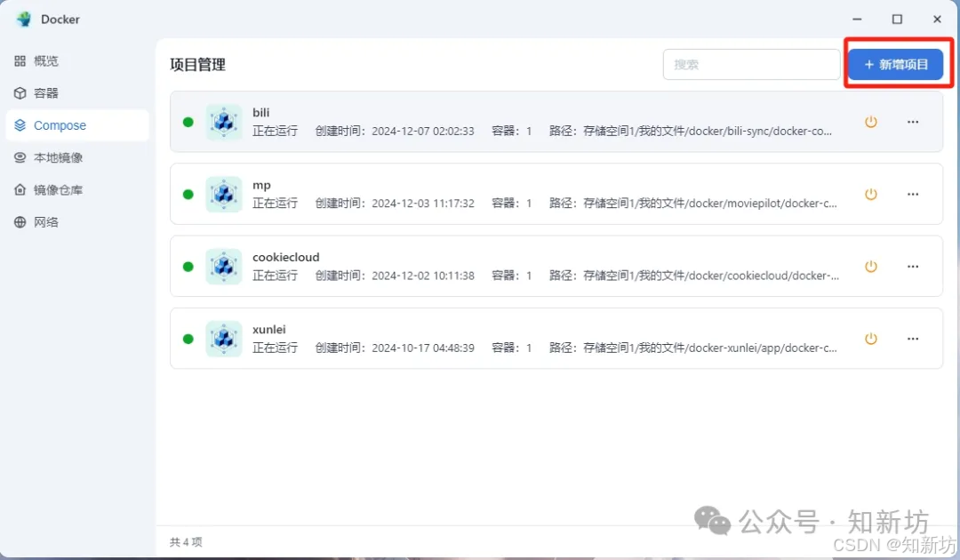Click the cookiecloud project compose icon
Image resolution: width=960 pixels, height=560 pixels.
pos(223,267)
